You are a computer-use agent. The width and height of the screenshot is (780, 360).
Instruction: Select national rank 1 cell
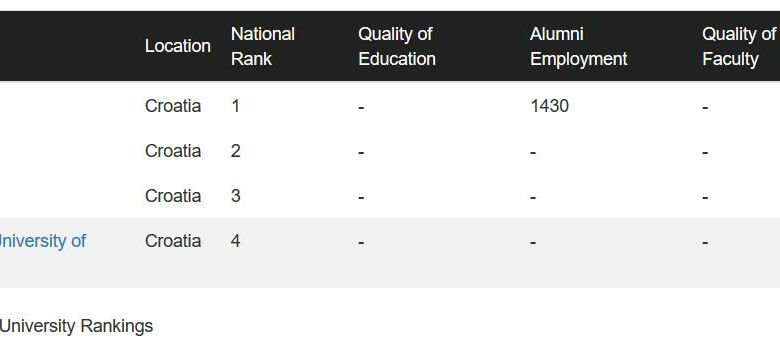click(235, 106)
